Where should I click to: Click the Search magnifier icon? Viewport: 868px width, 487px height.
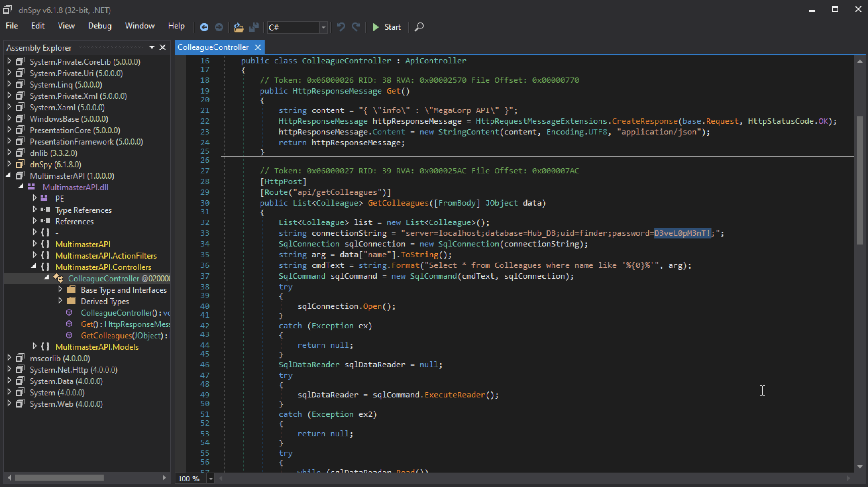419,27
